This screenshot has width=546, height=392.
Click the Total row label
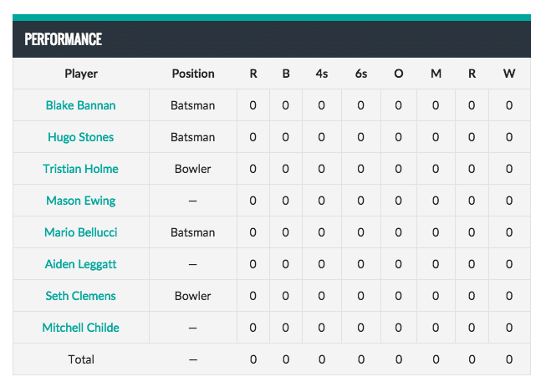coord(81,359)
